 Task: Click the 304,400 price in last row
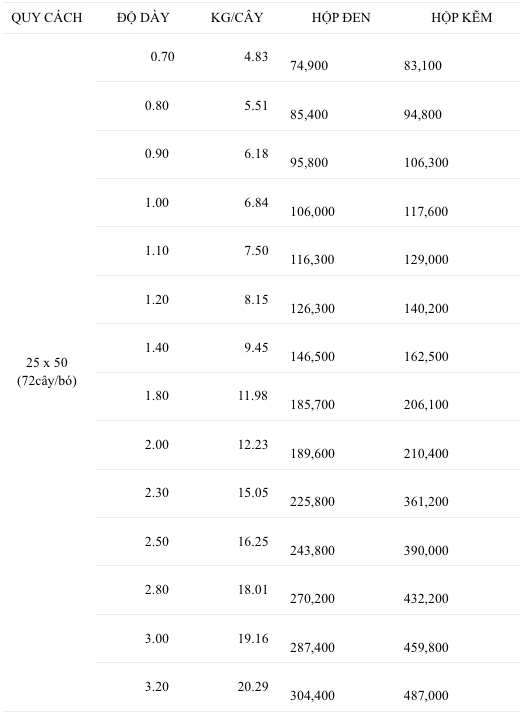[312, 696]
